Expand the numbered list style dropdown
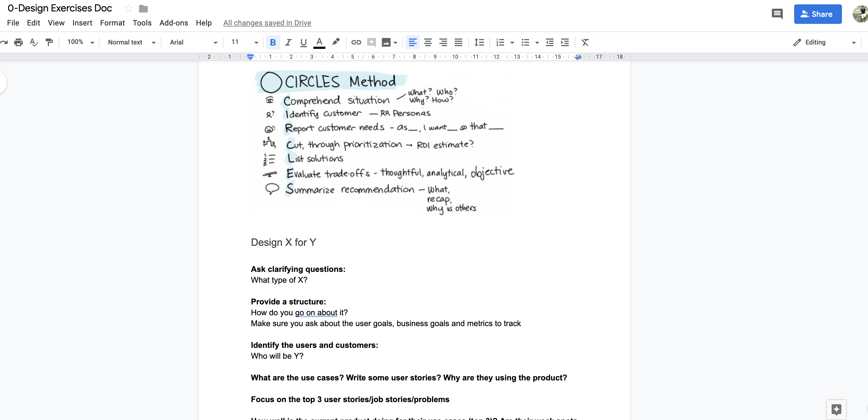This screenshot has height=420, width=868. (x=512, y=43)
